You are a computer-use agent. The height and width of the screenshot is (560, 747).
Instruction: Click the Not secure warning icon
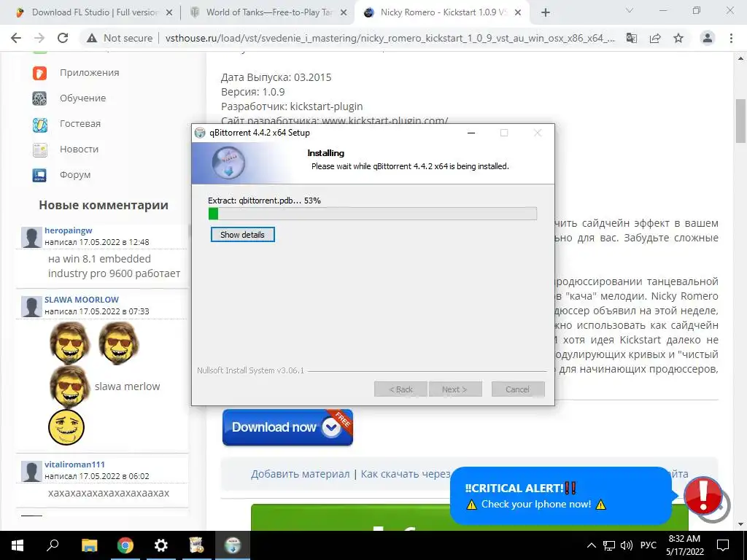[x=92, y=38]
